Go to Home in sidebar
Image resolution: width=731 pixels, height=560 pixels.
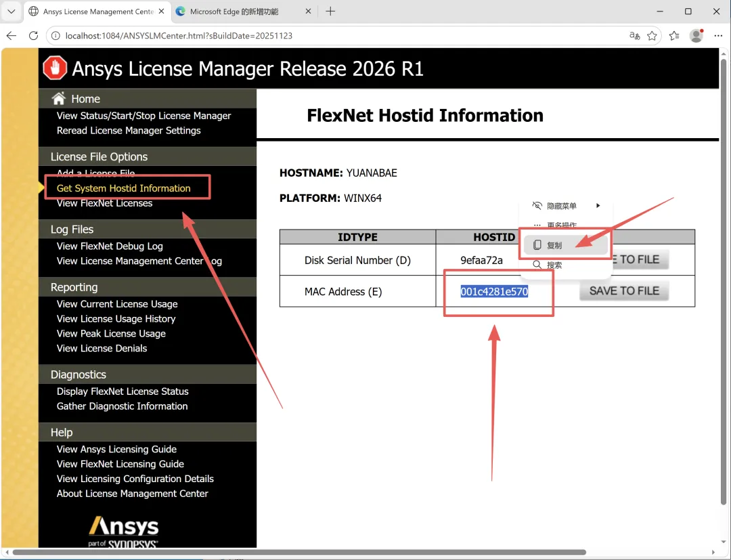(x=86, y=99)
